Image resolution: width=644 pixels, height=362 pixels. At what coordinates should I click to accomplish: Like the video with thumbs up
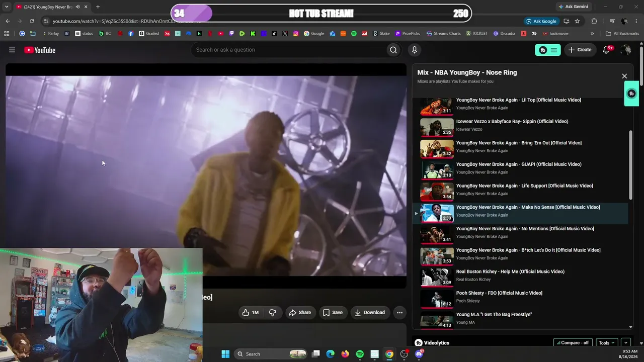250,312
